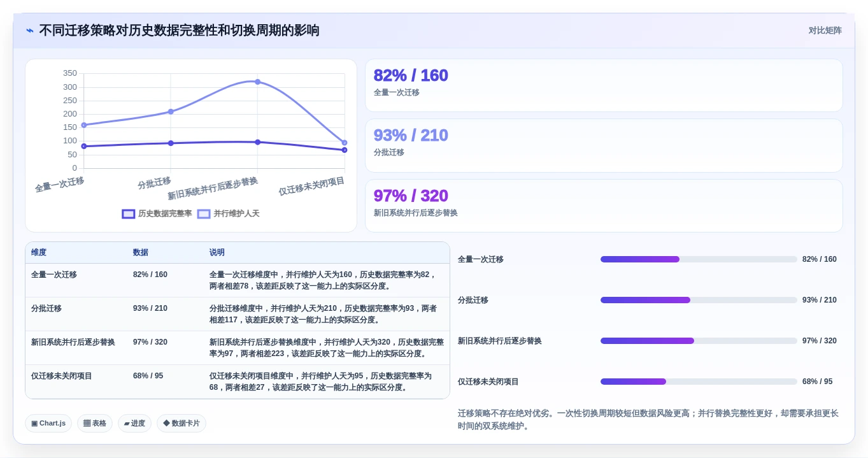Click the 仅迁移未关闭项目 x-axis label on chart

[311, 186]
